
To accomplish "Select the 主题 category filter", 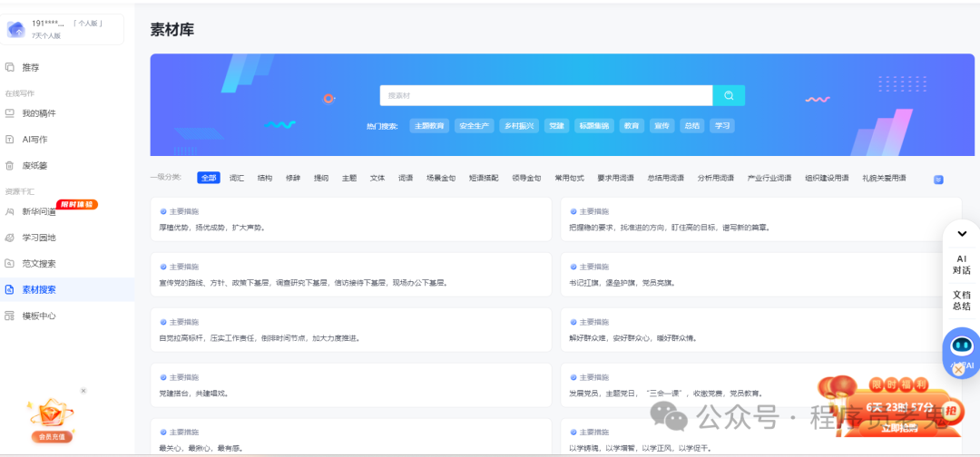I will 349,178.
